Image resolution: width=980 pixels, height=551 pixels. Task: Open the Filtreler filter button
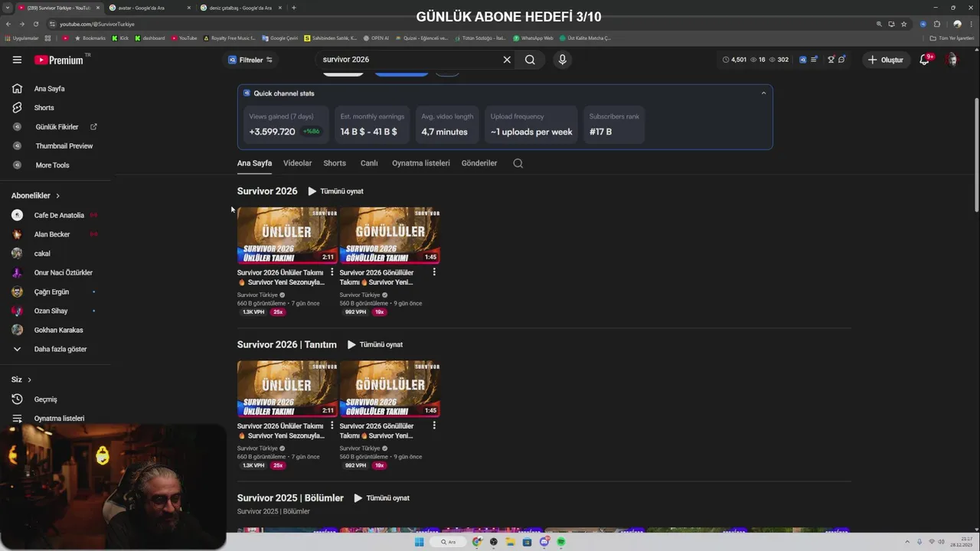250,60
